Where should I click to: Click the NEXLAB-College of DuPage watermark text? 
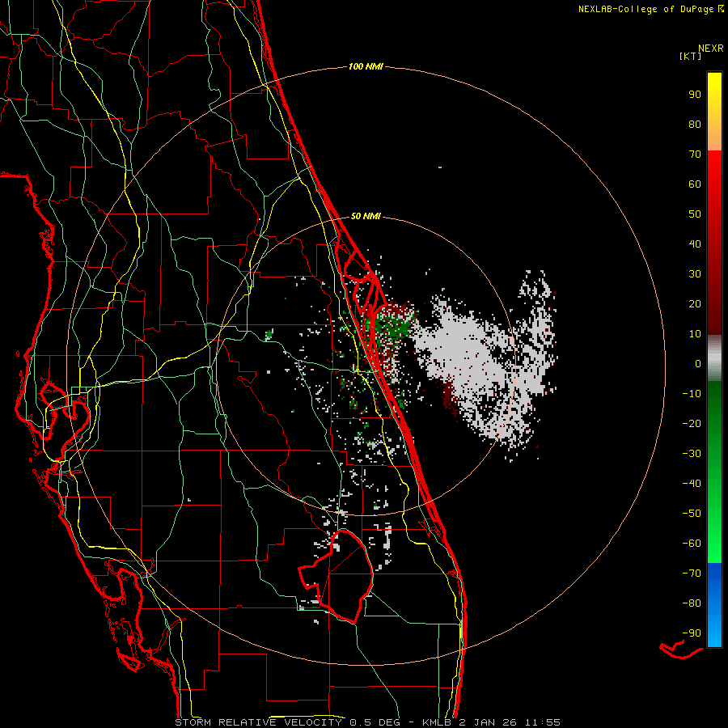pos(650,9)
